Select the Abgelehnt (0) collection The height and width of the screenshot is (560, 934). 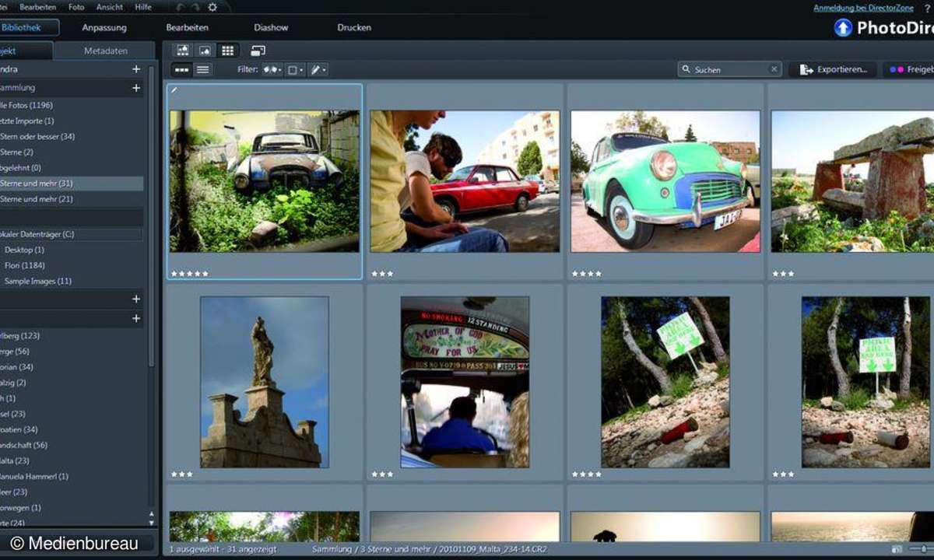[72, 167]
